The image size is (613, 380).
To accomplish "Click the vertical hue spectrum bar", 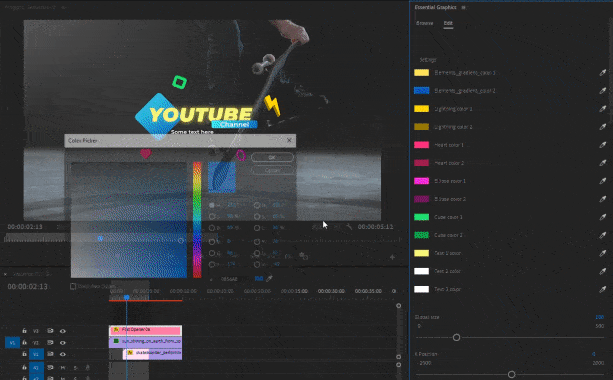I will (x=197, y=220).
